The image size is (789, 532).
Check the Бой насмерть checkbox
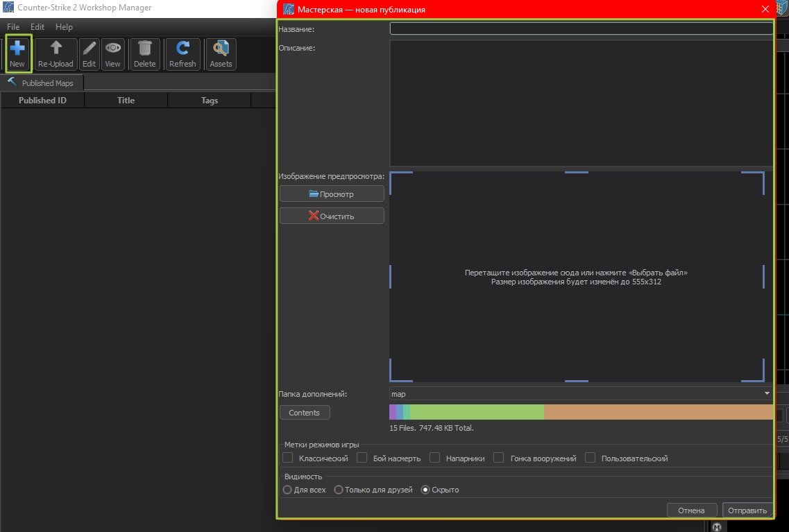pyautogui.click(x=362, y=458)
